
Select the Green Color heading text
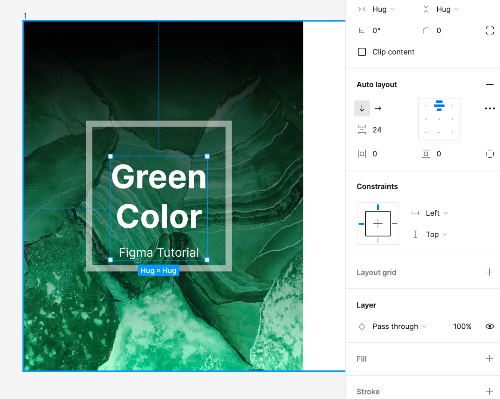click(159, 197)
